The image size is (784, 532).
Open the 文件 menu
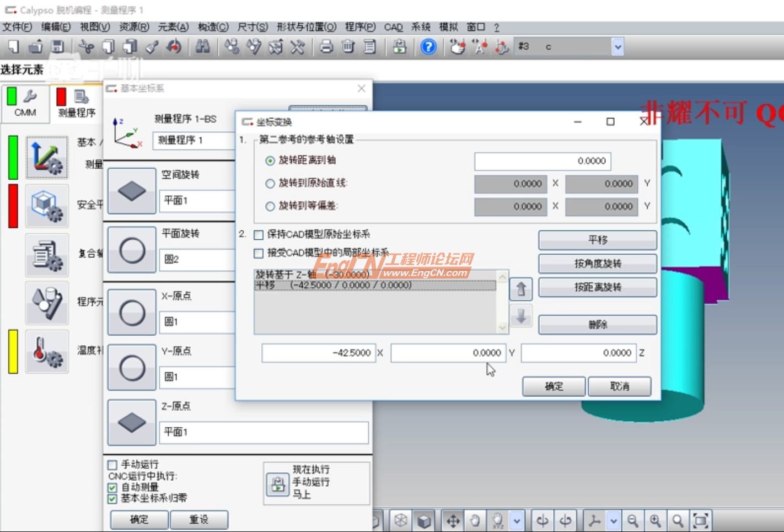pos(17,26)
